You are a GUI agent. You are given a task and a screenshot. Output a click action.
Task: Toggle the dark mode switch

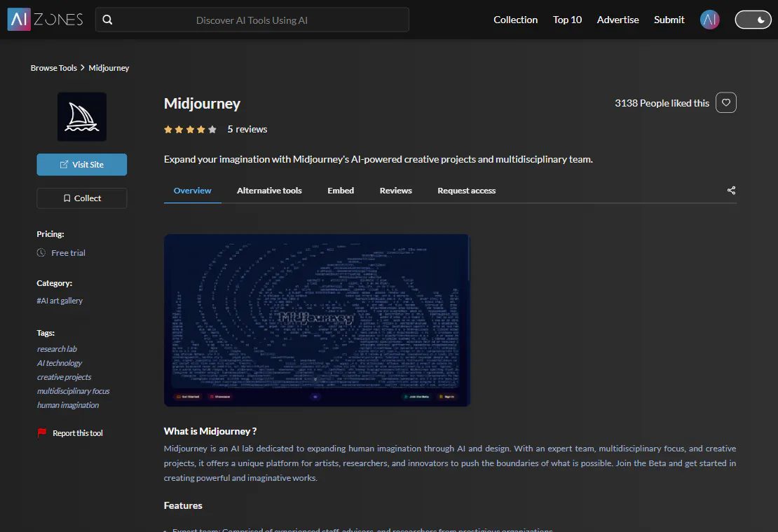click(753, 20)
